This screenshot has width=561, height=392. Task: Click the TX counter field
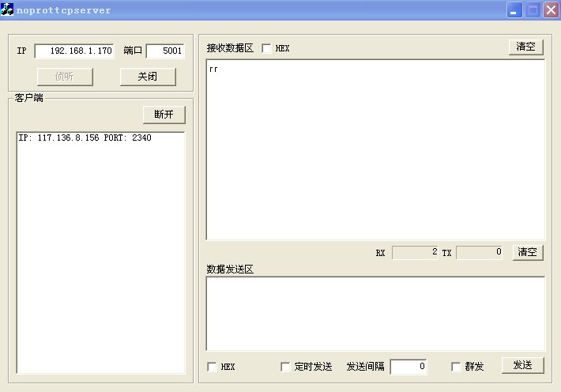[480, 252]
